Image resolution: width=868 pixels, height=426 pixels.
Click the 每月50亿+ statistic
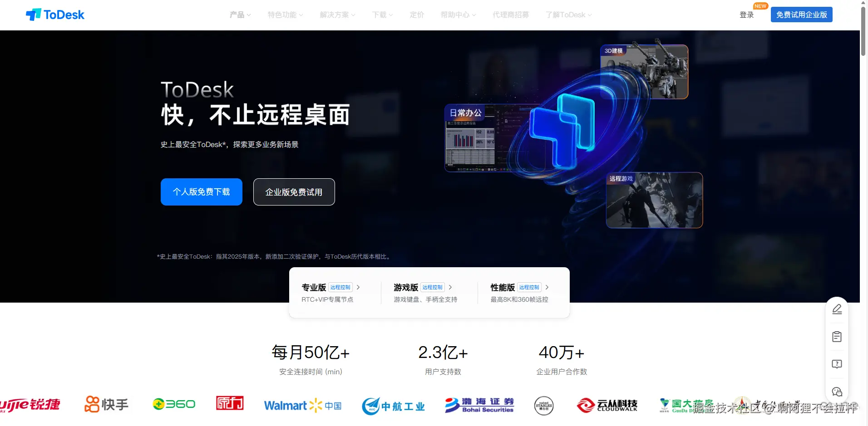click(311, 352)
